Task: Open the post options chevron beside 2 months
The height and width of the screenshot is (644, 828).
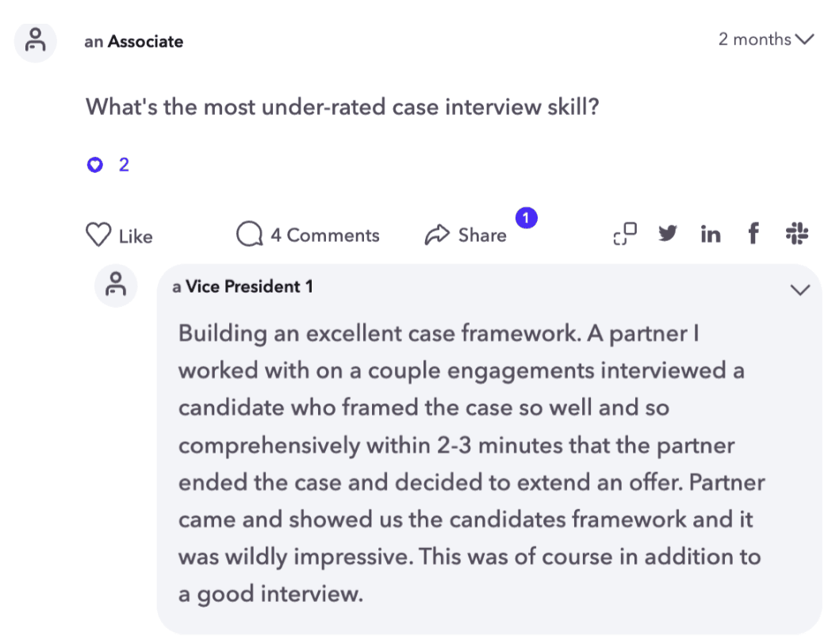Action: 804,40
